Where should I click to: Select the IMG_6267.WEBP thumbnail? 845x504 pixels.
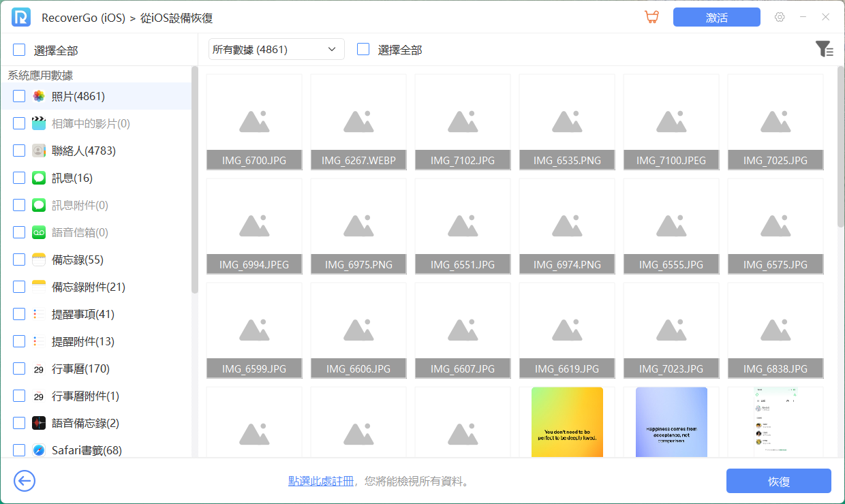click(x=358, y=122)
